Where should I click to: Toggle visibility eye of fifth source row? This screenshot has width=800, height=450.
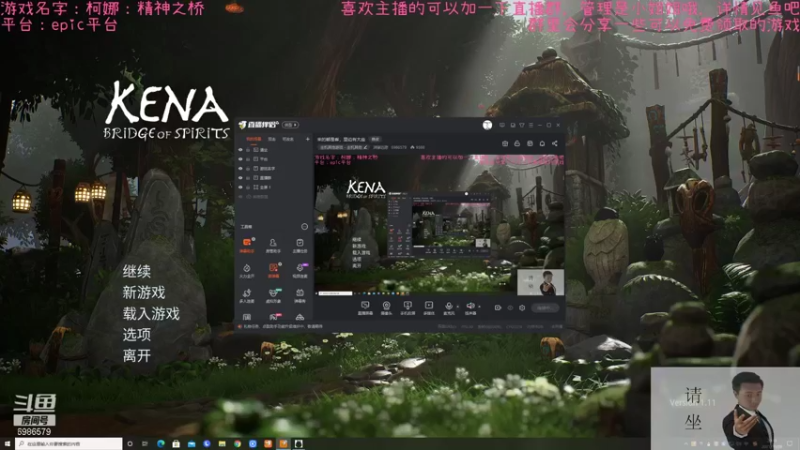click(240, 187)
